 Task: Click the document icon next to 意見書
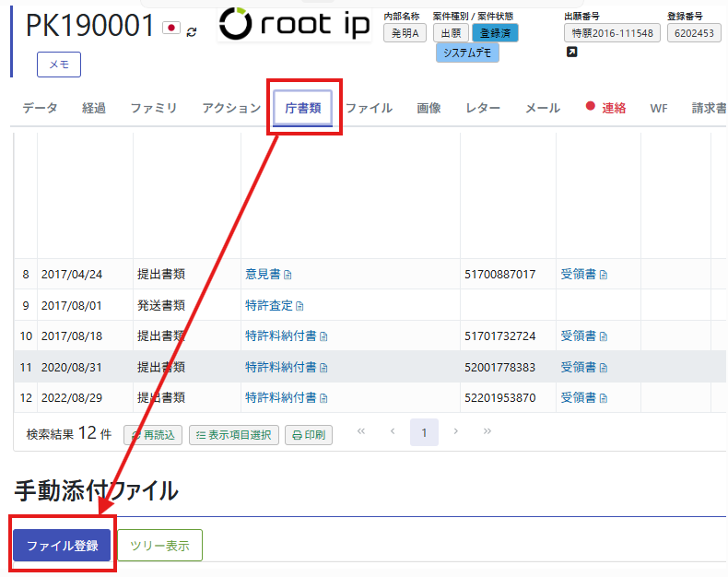coord(288,275)
